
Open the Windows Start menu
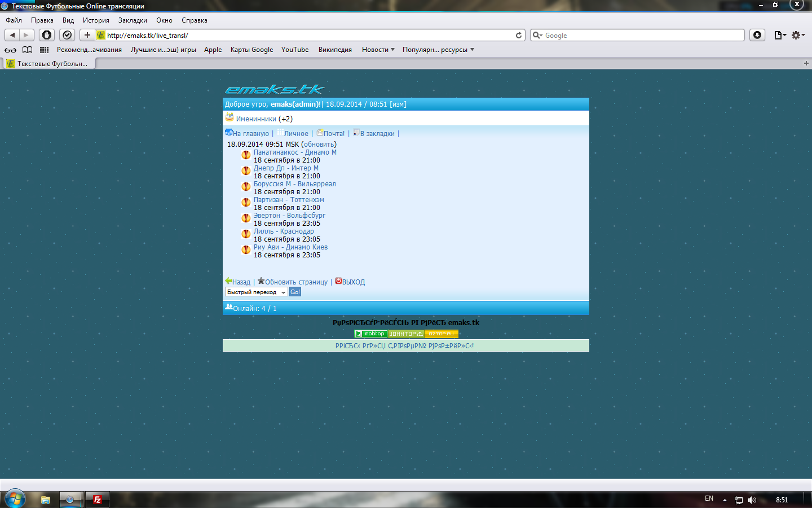15,499
